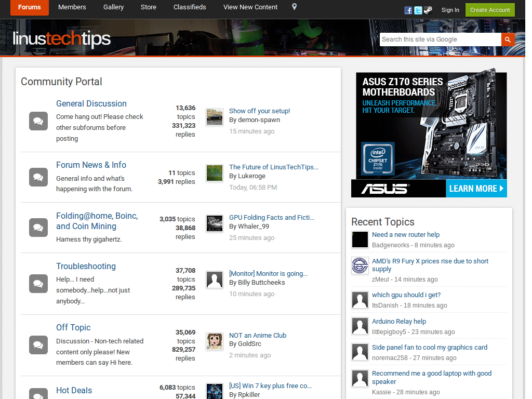Open 'Arduino Relay help' topic

pyautogui.click(x=399, y=321)
